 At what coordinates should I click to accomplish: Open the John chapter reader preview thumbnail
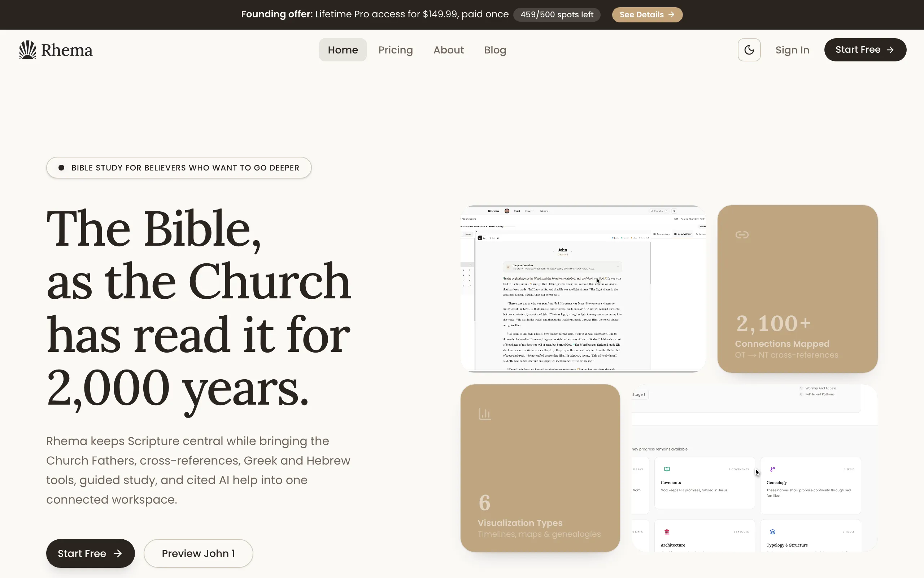coord(583,289)
